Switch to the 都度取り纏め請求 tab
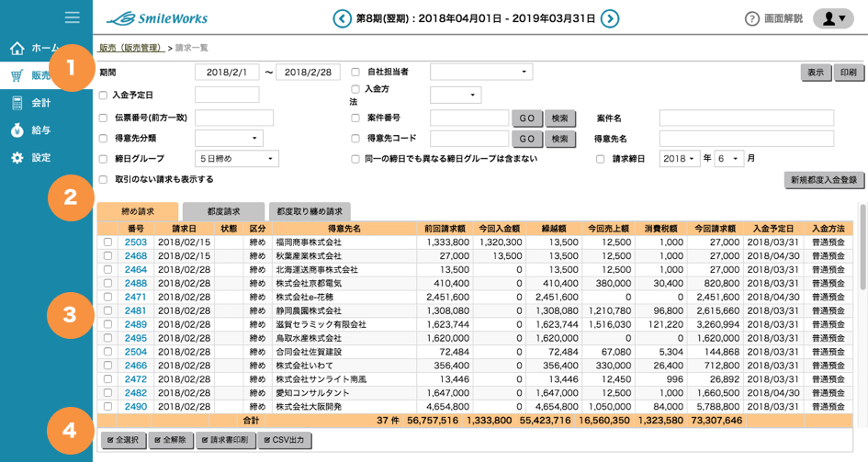The height and width of the screenshot is (462, 868). (310, 211)
